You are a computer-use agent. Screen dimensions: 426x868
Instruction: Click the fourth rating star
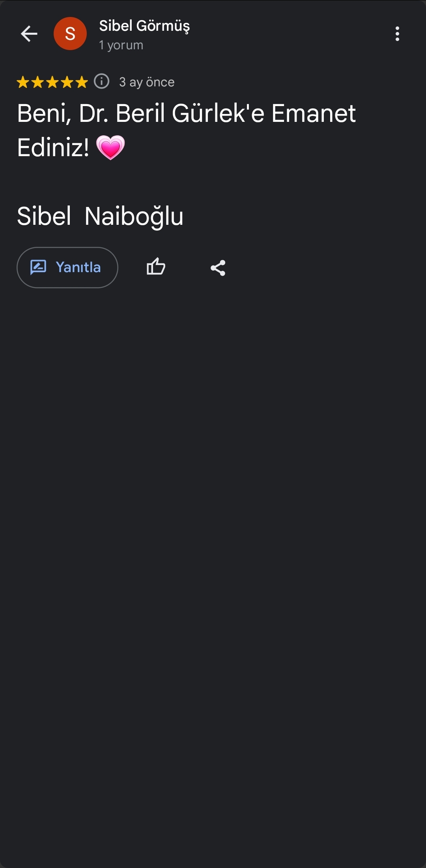(67, 82)
